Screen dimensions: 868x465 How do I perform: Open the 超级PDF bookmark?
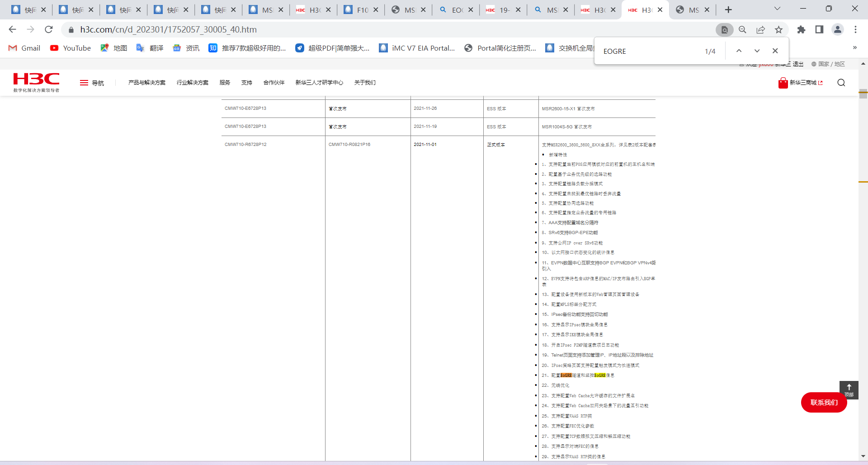point(332,48)
